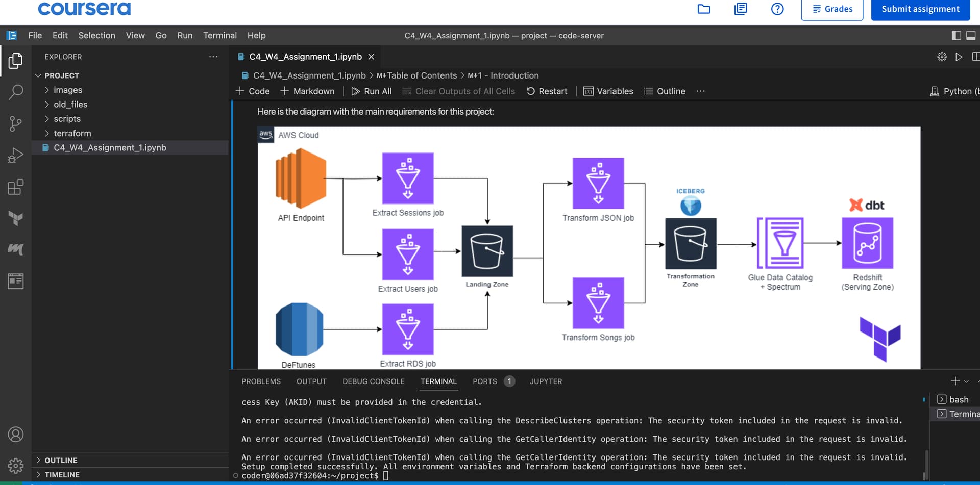This screenshot has height=485, width=980.
Task: Open the application menu hamburger icon
Action: coord(12,35)
